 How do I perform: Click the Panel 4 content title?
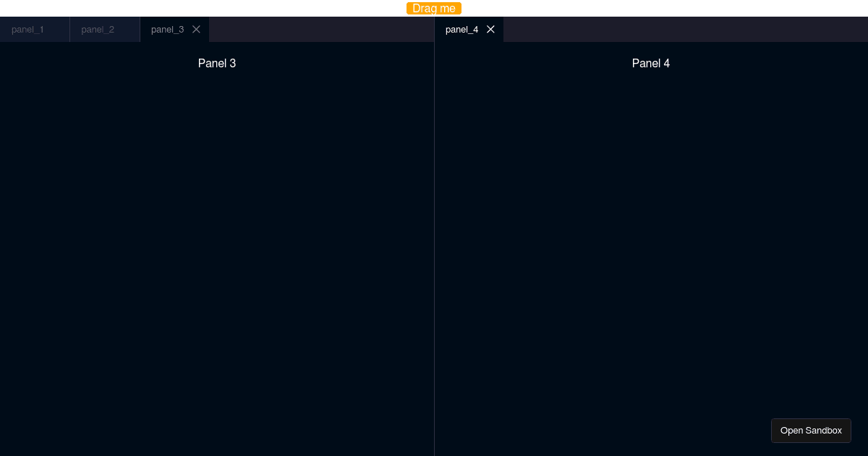(x=650, y=64)
